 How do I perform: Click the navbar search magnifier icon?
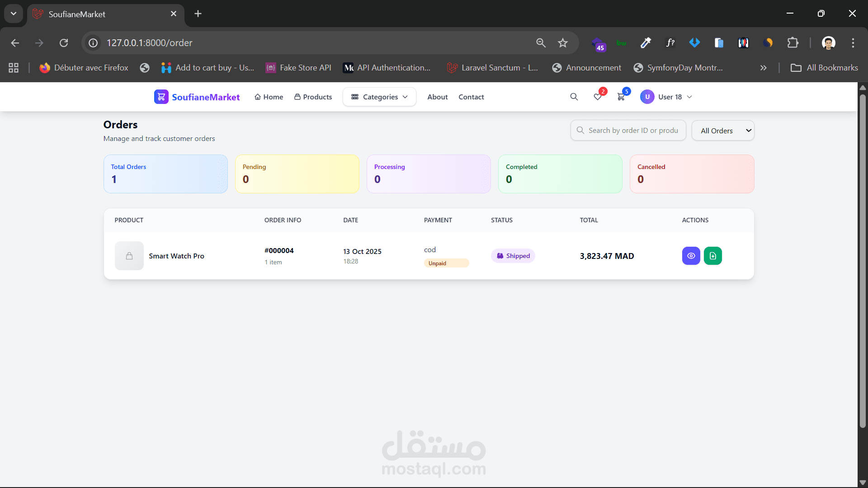[574, 97]
